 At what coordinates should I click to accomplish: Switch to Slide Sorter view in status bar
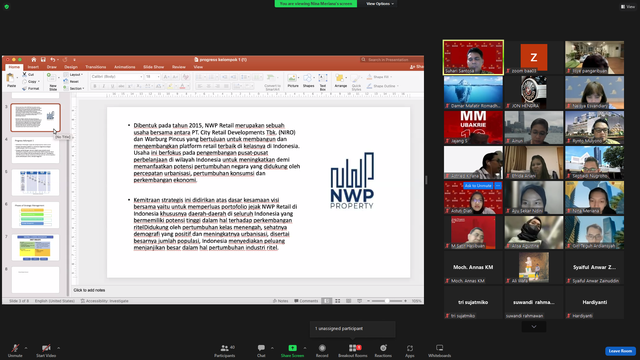338,301
